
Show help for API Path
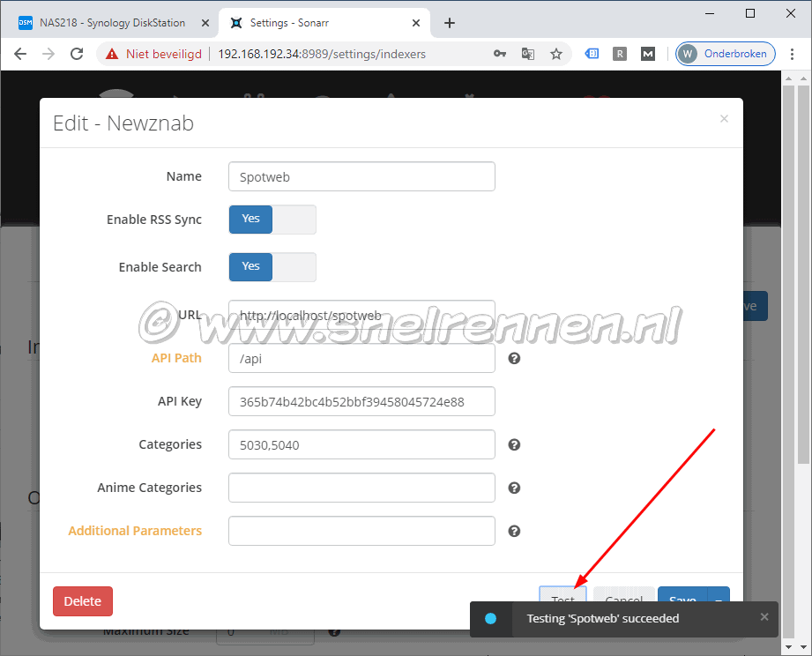point(514,358)
